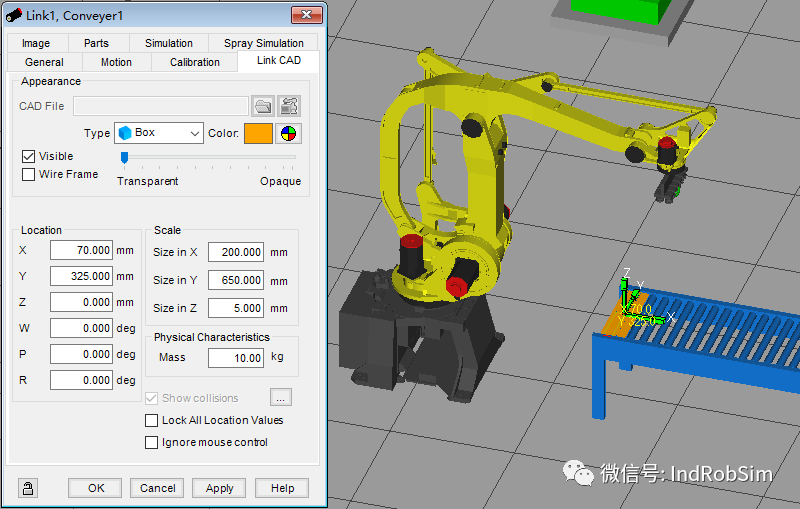The image size is (800, 509).
Task: Select the Link CAD tab
Action: click(x=279, y=61)
